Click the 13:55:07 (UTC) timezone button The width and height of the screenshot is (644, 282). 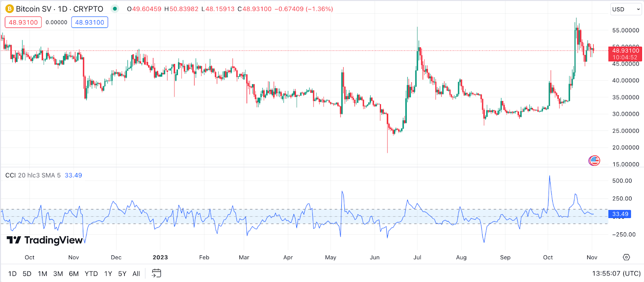616,274
